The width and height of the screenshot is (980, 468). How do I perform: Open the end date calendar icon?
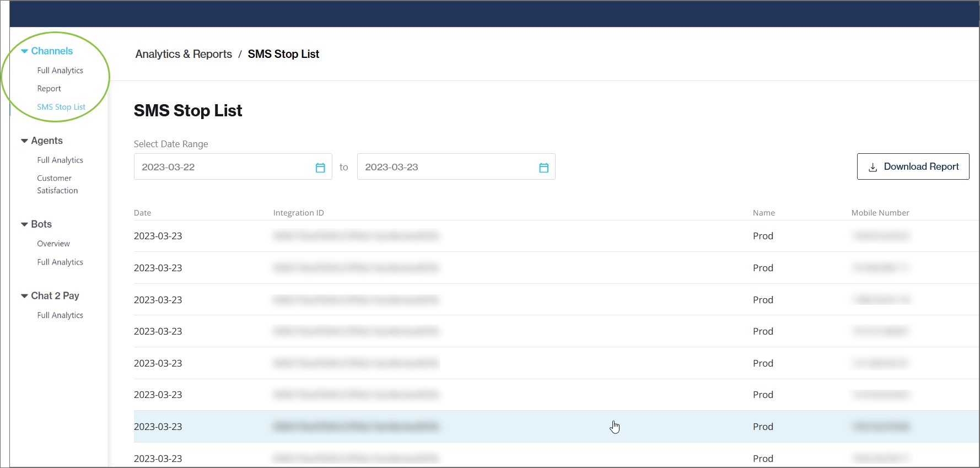click(543, 168)
